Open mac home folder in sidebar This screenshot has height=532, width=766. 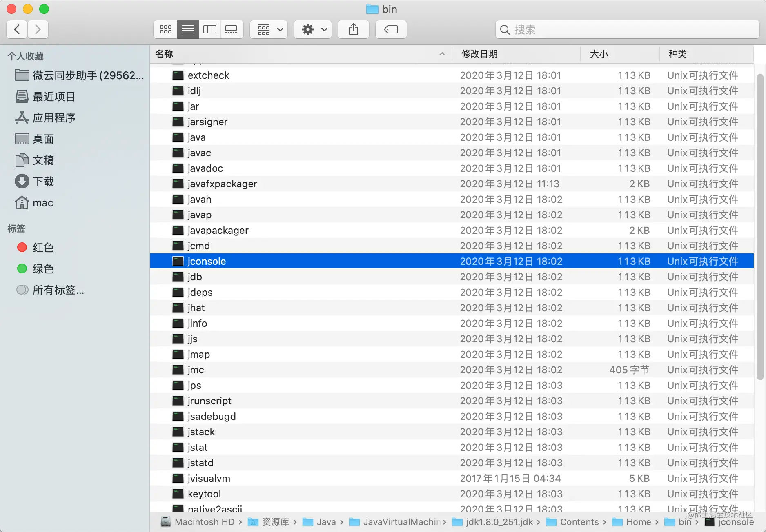34,203
